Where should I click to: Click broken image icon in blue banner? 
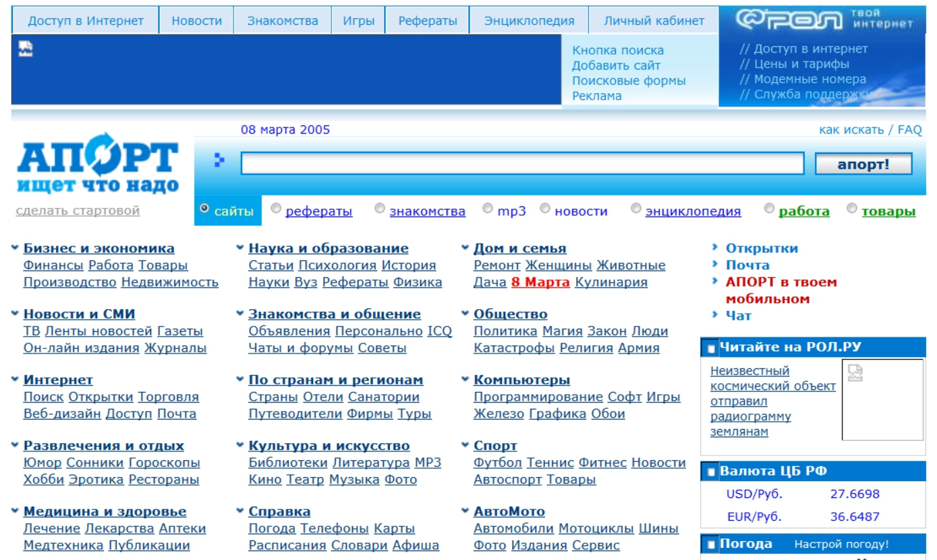pyautogui.click(x=26, y=49)
